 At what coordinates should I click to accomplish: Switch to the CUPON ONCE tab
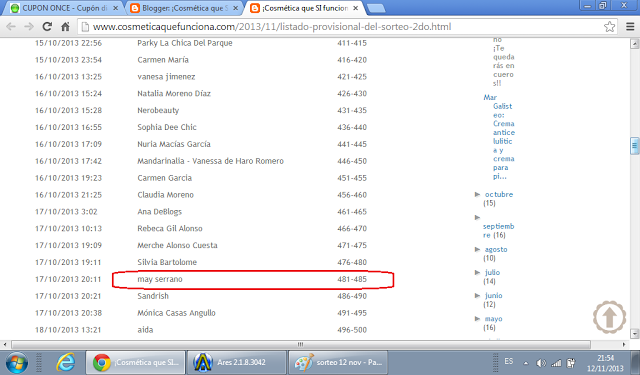coord(64,8)
